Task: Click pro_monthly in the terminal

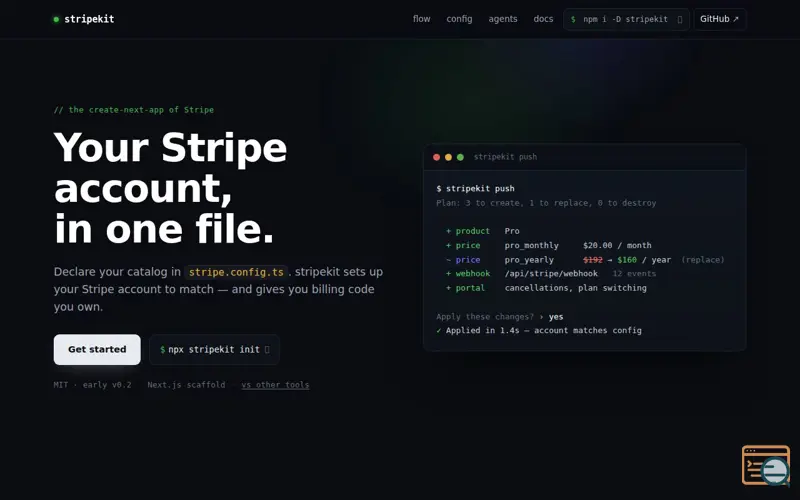Action: click(532, 245)
